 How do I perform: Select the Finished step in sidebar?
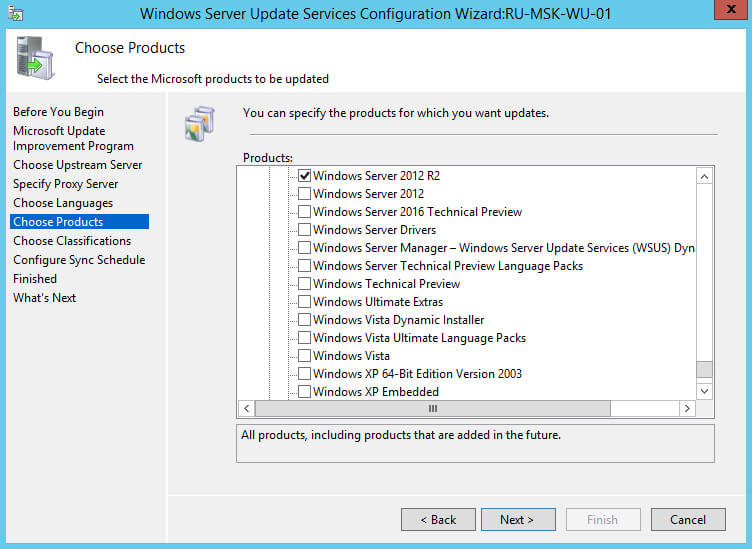click(35, 279)
